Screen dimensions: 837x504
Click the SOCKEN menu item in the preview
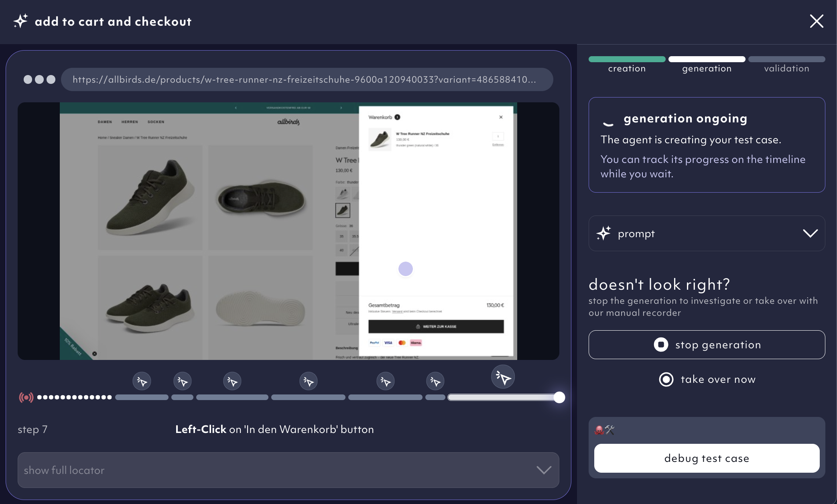coord(156,122)
